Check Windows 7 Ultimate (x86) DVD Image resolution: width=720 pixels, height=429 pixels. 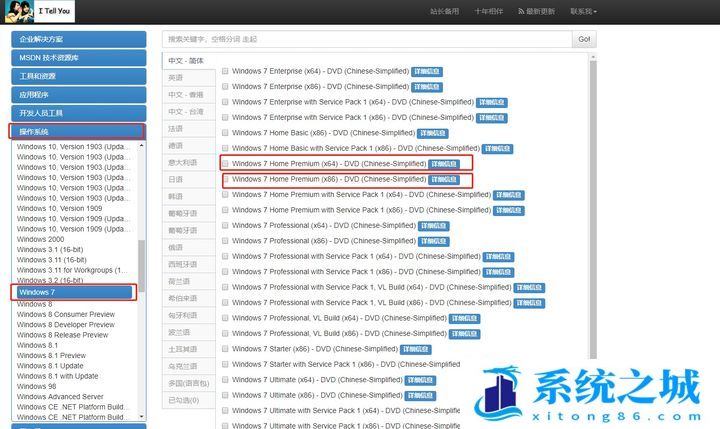225,395
